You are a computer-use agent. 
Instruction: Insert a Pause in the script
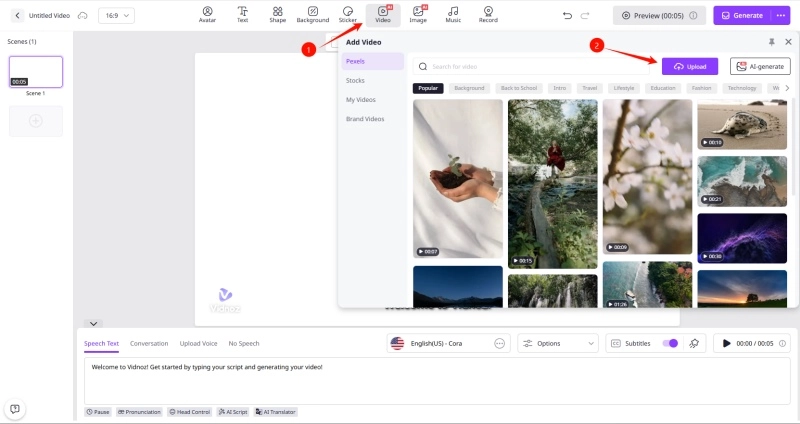[x=98, y=412]
